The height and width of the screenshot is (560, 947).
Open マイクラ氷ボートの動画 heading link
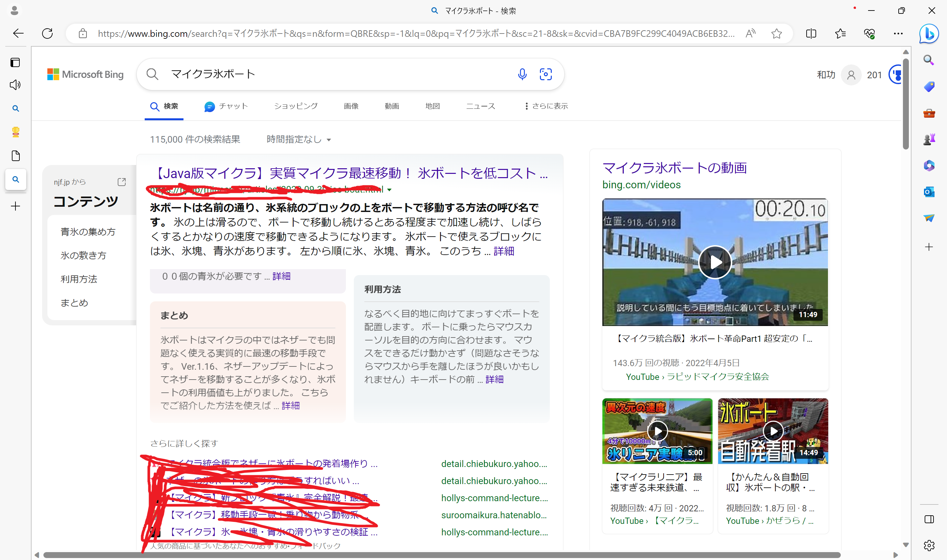pos(674,168)
